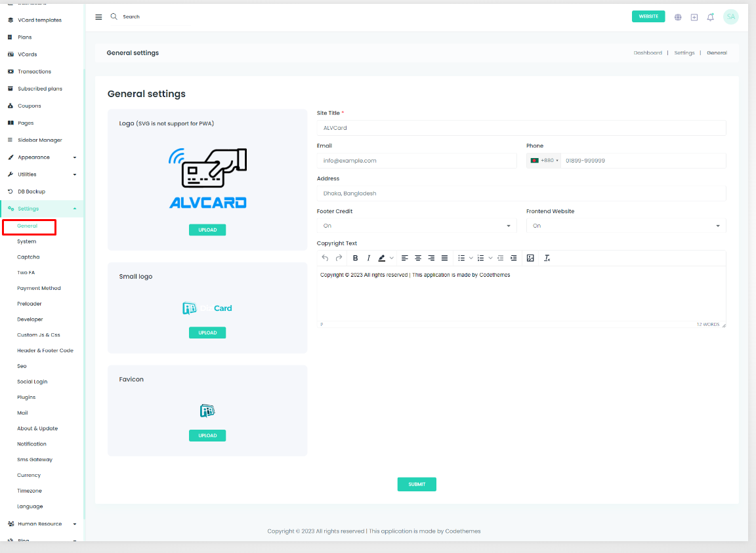Open Preloader settings
The height and width of the screenshot is (553, 756).
pyautogui.click(x=30, y=304)
